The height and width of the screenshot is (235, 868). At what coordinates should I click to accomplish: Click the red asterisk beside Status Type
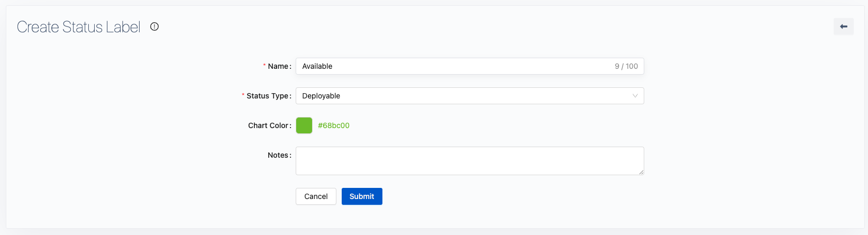(243, 95)
